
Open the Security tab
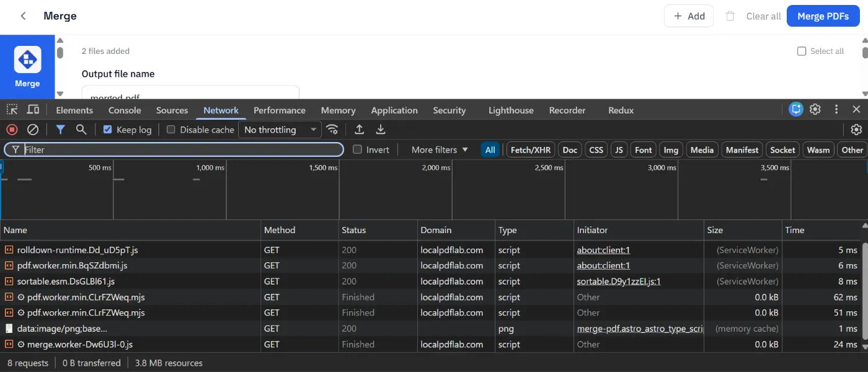pyautogui.click(x=449, y=110)
